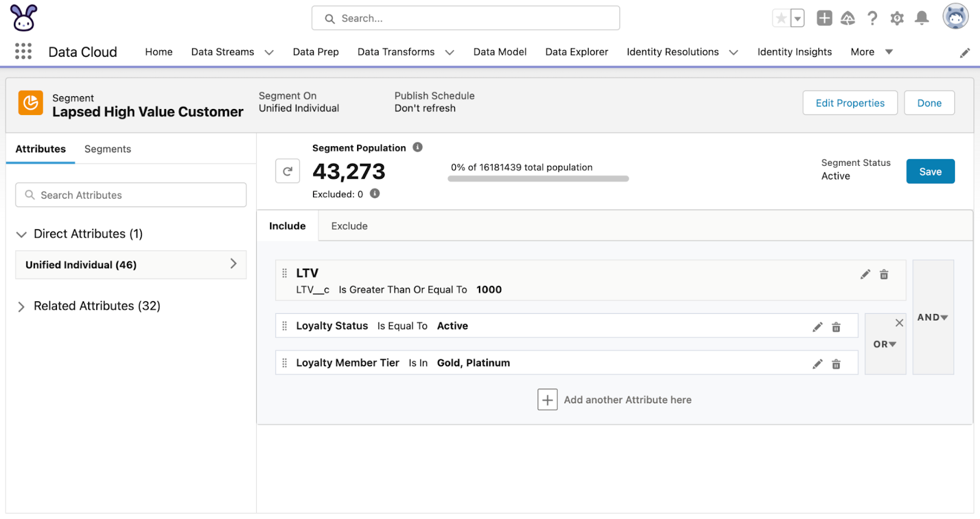Open the Setup gear menu
Screen dimensions: 980x519
coord(897,18)
